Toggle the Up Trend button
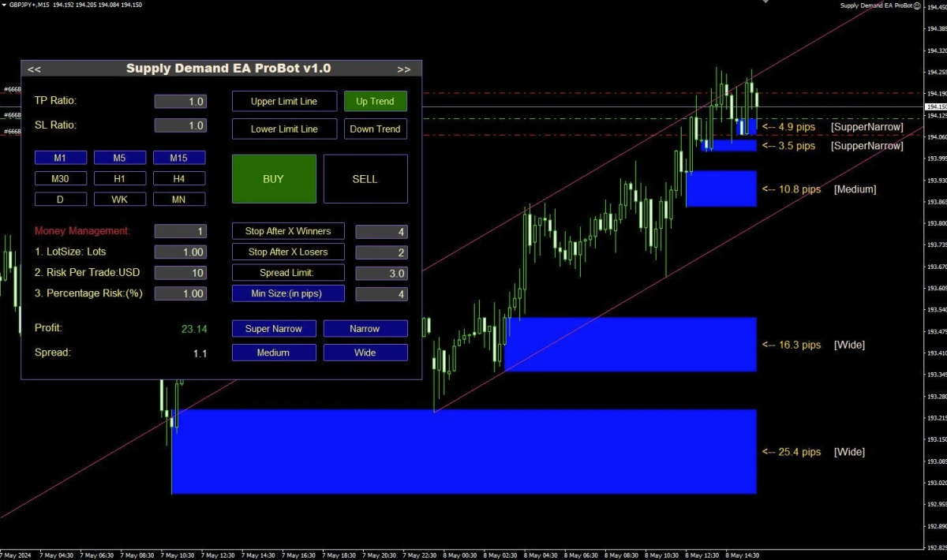Image resolution: width=947 pixels, height=560 pixels. tap(375, 101)
